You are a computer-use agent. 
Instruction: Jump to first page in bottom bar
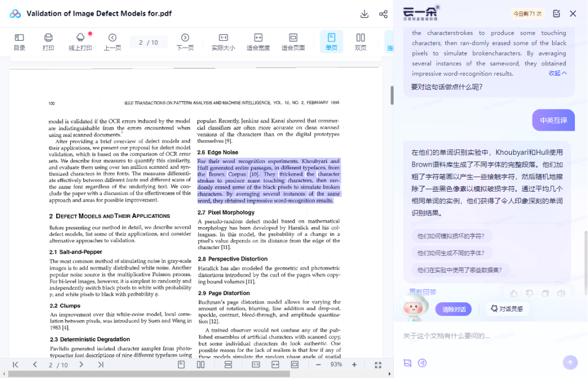click(x=15, y=364)
